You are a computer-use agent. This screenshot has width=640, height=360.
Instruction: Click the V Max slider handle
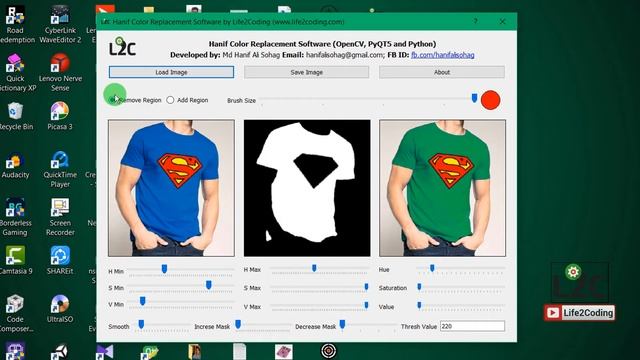click(x=366, y=305)
